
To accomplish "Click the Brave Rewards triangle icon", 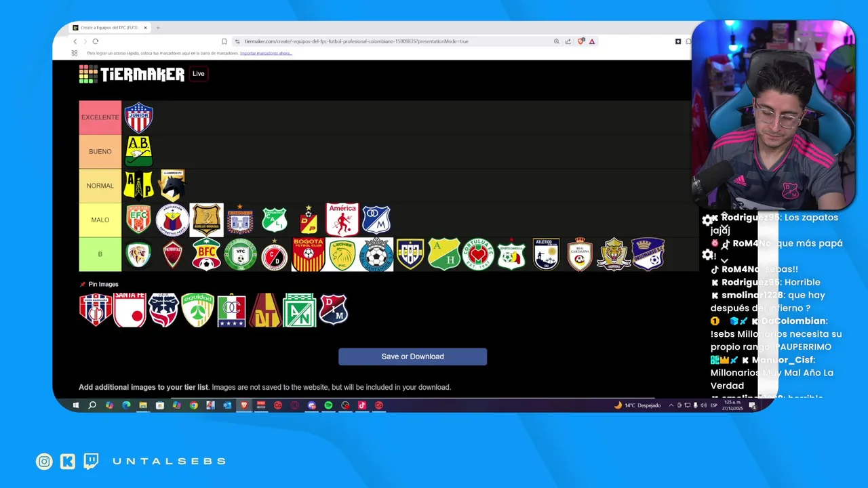I will click(592, 41).
